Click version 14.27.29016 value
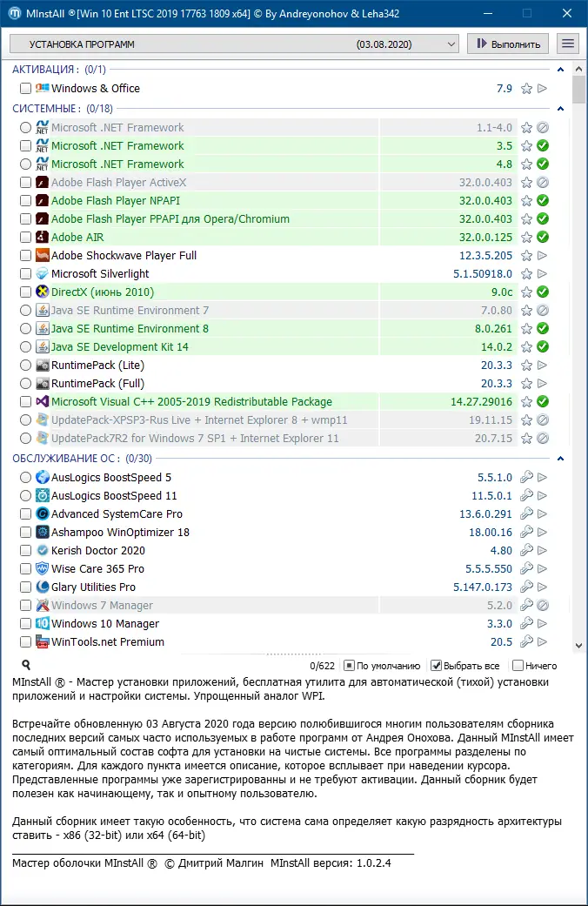The image size is (588, 906). [481, 401]
